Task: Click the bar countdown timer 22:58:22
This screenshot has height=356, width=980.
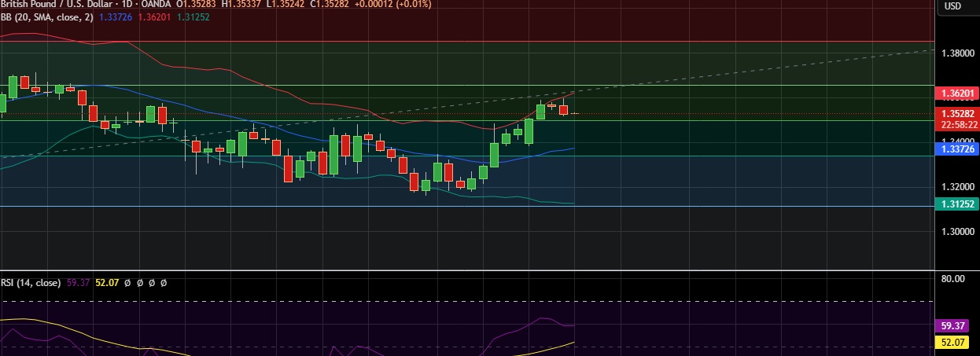Action: [x=956, y=124]
